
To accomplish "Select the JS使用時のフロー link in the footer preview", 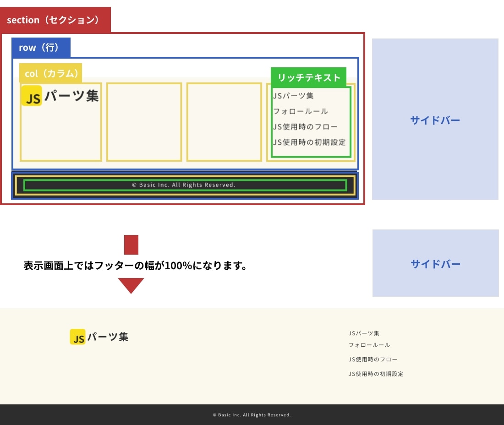I will (372, 359).
